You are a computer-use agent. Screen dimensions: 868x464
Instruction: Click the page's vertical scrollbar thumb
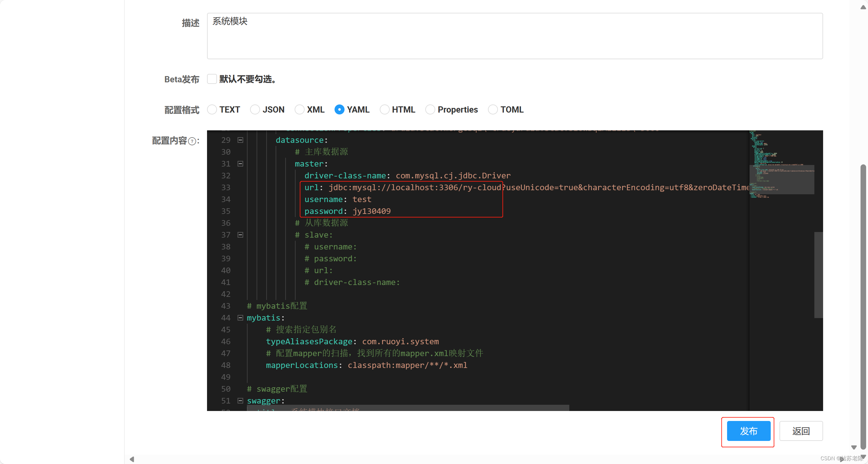click(x=863, y=307)
